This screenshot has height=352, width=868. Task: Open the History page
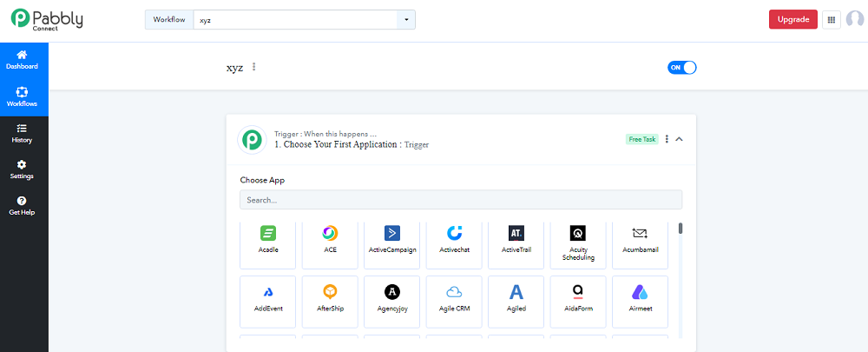[x=23, y=134]
